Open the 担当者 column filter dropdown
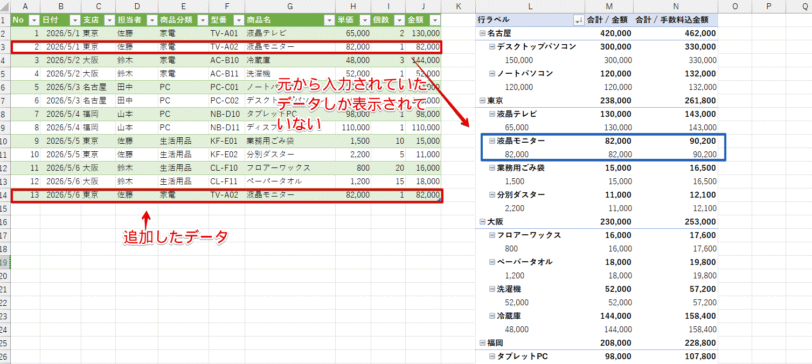Screen dimensions: 812x364 click(152, 20)
